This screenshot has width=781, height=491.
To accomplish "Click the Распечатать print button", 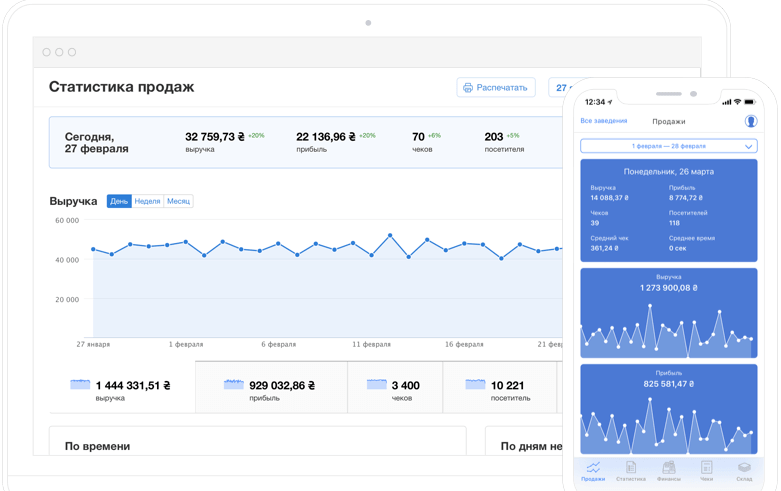I will click(496, 87).
